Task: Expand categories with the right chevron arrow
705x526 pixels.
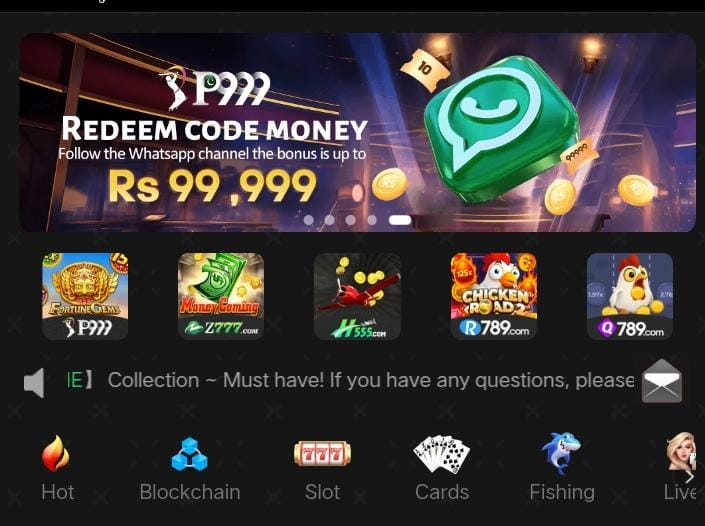Action: 690,476
